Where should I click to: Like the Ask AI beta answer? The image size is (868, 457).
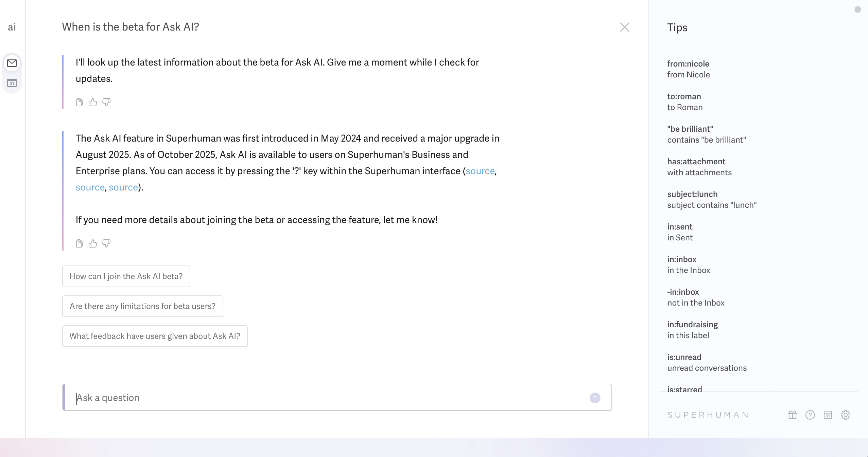pos(93,243)
